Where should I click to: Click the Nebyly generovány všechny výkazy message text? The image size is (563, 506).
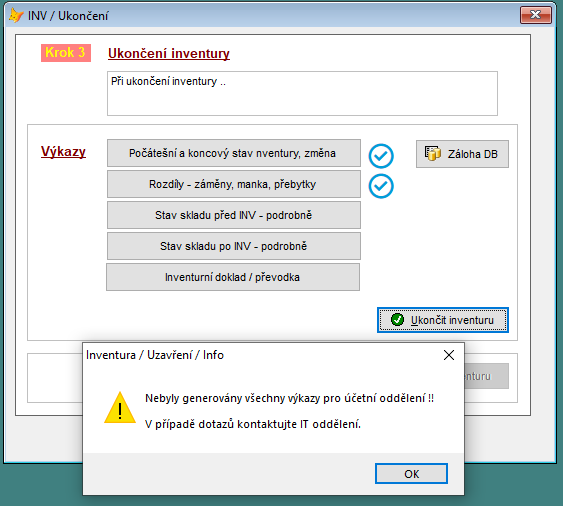click(x=289, y=398)
